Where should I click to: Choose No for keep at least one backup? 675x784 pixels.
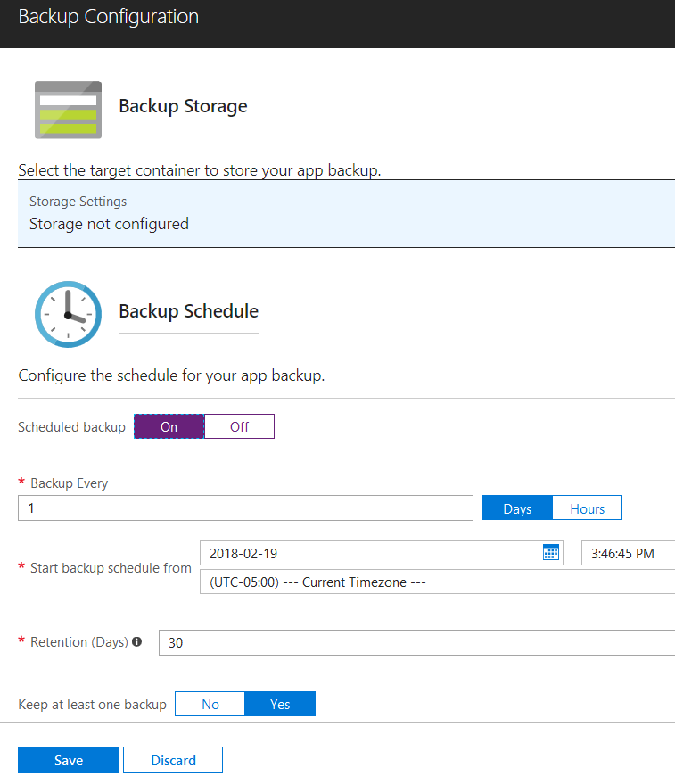click(210, 704)
